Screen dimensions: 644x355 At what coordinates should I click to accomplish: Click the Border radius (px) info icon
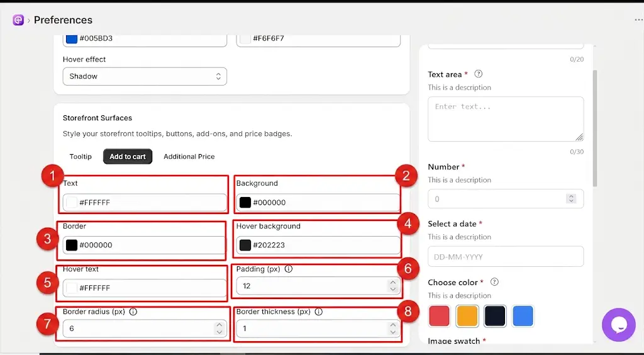pyautogui.click(x=133, y=312)
